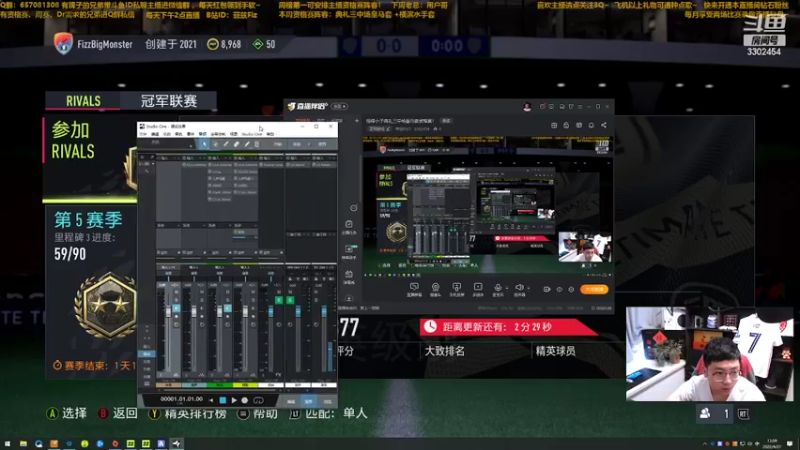Click the 参加 RIVALS tile
This screenshot has height=450, width=800.
tap(89, 159)
